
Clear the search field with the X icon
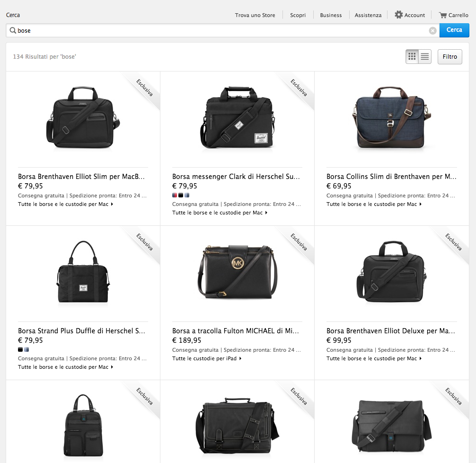[432, 30]
